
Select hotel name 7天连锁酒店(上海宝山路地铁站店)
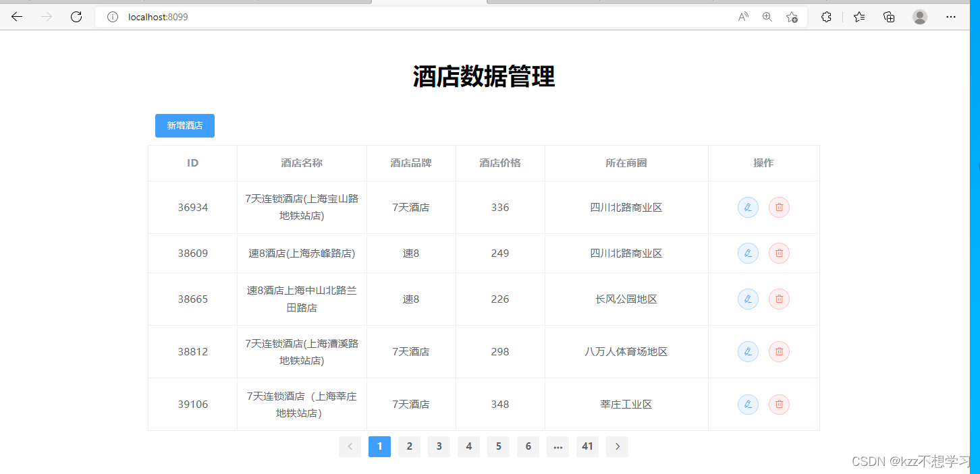coord(302,207)
